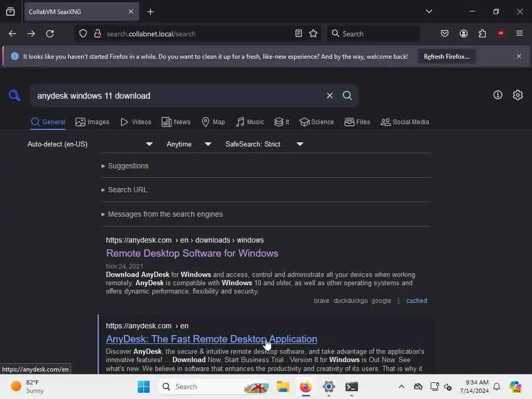Click the 'duckduckgo' engine label

[x=351, y=301]
